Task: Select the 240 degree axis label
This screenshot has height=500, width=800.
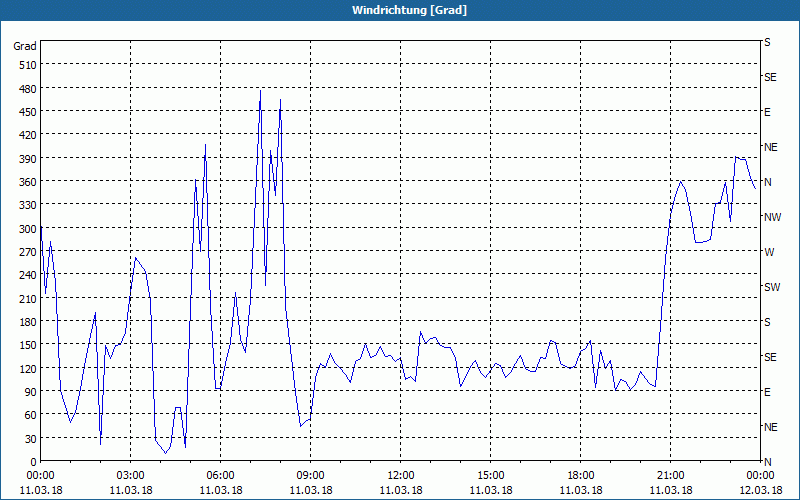Action: coord(28,276)
